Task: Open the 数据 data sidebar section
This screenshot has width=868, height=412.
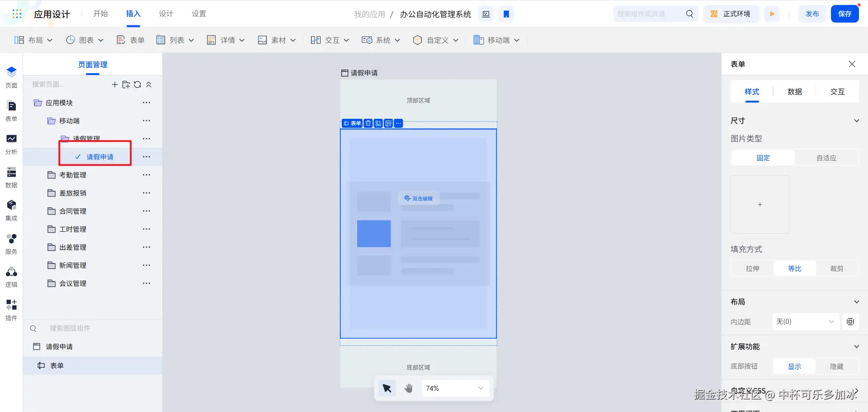Action: click(x=11, y=178)
